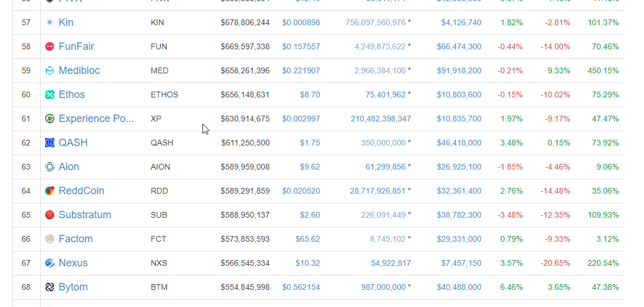This screenshot has height=307, width=644.
Task: Select QASH market cap $611,250,500
Action: pos(245,143)
